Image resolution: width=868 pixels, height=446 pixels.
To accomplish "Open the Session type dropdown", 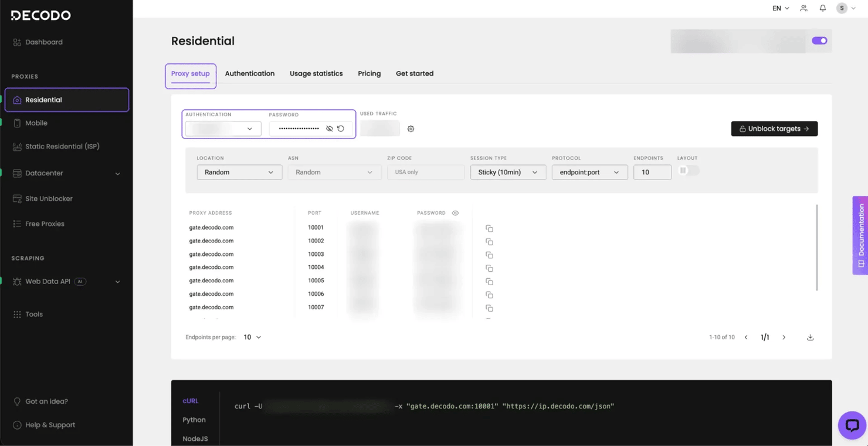I will click(x=508, y=172).
